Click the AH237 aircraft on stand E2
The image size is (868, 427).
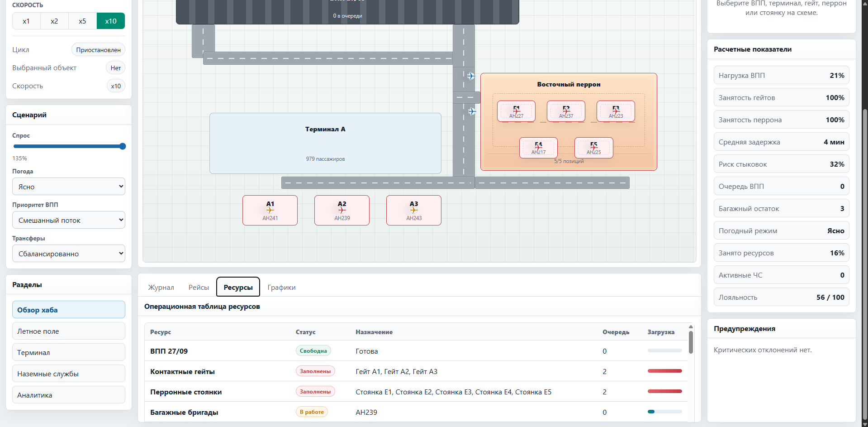pos(566,110)
